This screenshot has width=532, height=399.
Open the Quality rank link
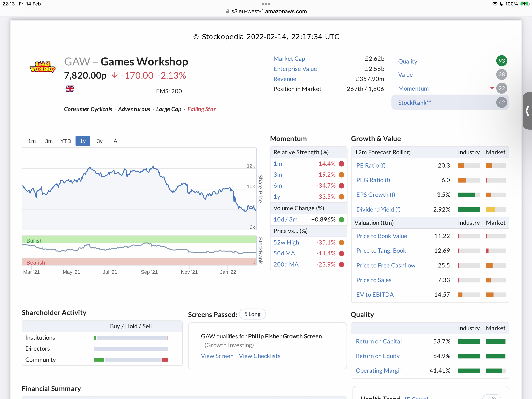pyautogui.click(x=408, y=61)
